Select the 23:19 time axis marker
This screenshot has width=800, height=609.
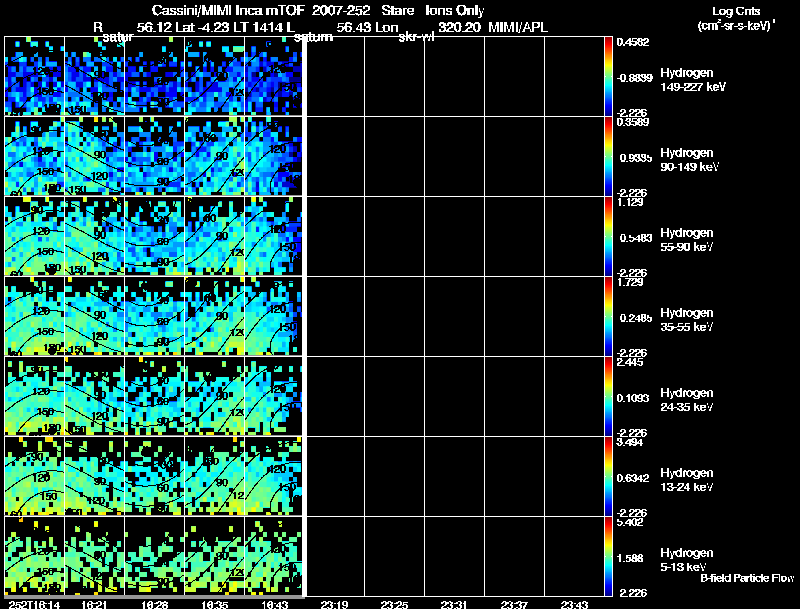tap(334, 604)
